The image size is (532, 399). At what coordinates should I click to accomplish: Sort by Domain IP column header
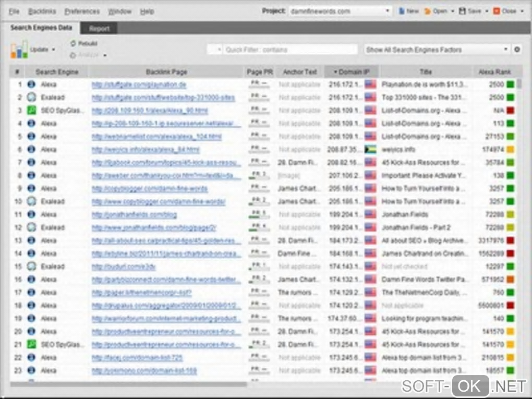[352, 72]
